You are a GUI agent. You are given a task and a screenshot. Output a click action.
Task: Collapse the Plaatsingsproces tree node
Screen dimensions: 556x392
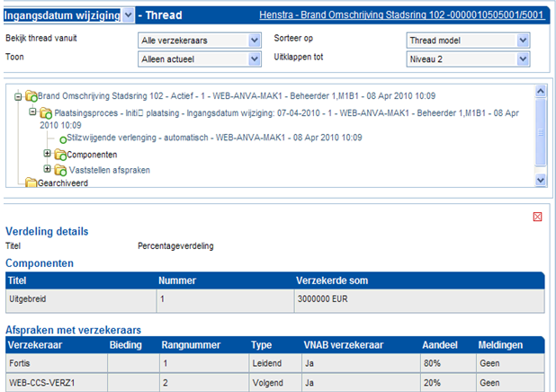pos(33,112)
